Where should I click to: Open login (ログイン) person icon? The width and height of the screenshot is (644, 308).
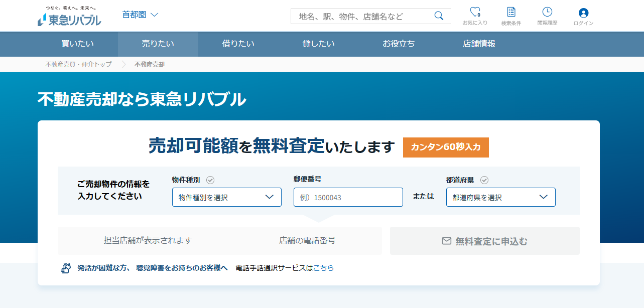(x=582, y=13)
